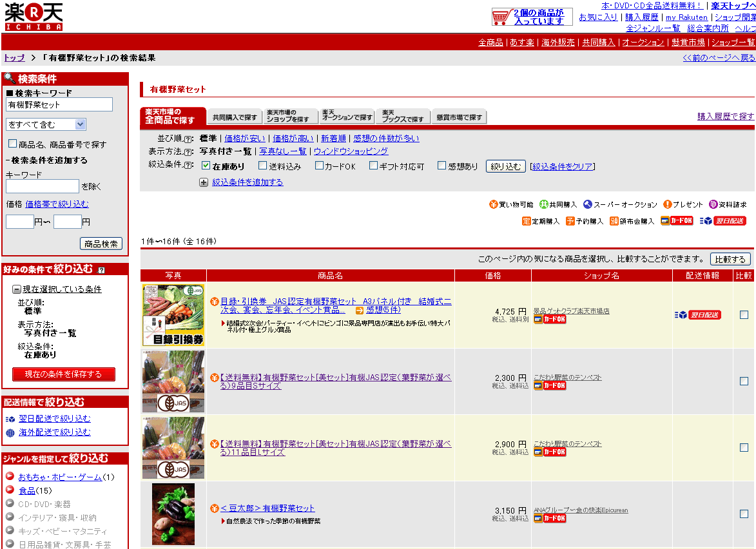Open the 目録引換券 product thumbnail
The width and height of the screenshot is (756, 549).
pos(173,315)
